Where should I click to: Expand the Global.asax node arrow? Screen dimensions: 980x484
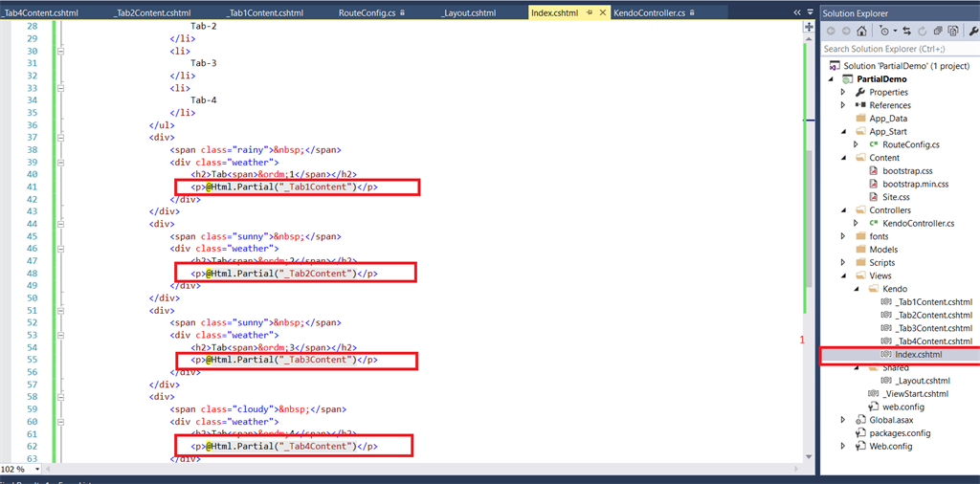[x=843, y=420]
